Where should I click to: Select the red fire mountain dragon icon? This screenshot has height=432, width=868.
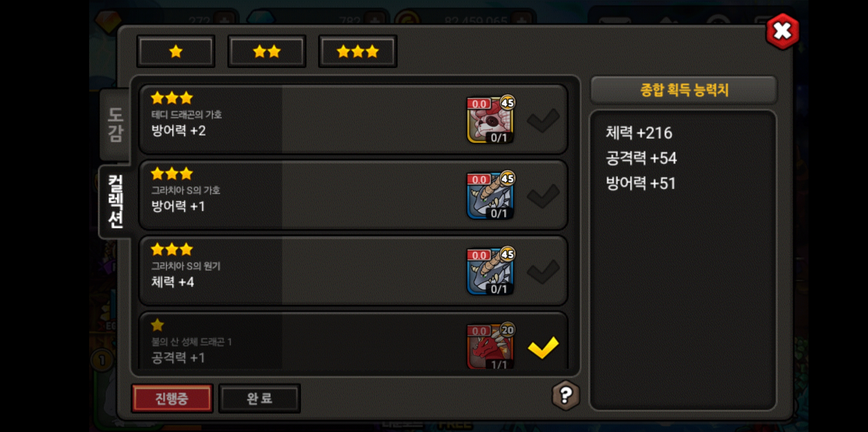coord(490,346)
